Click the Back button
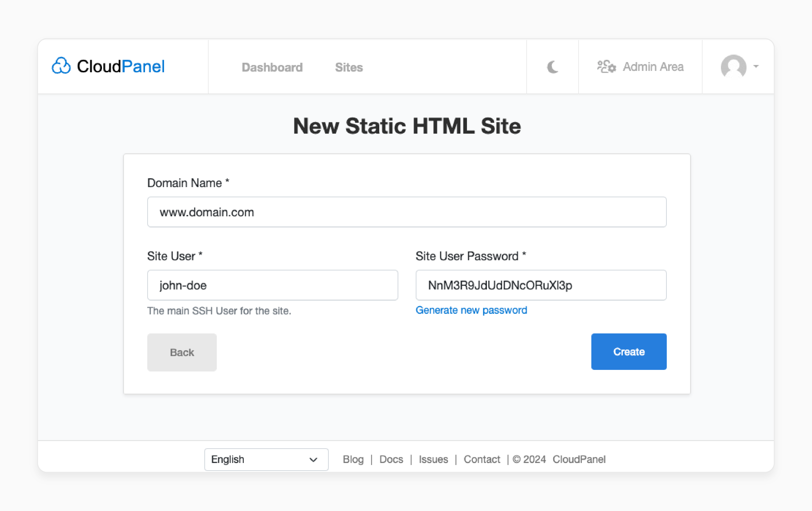The height and width of the screenshot is (511, 812). [182, 352]
